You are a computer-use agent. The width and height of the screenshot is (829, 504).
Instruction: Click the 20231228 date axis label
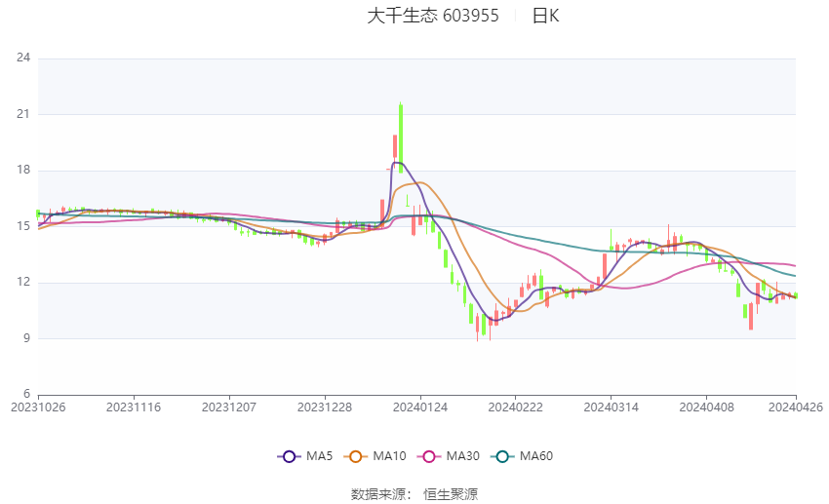325,407
